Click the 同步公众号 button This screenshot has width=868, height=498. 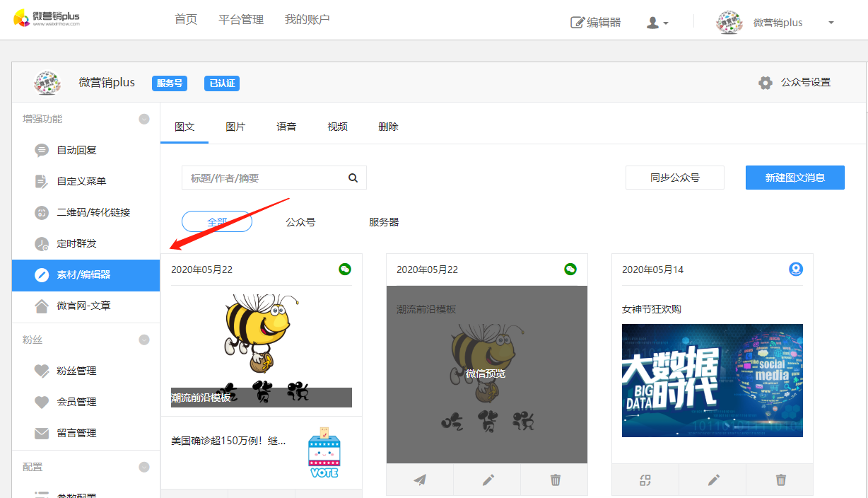675,178
